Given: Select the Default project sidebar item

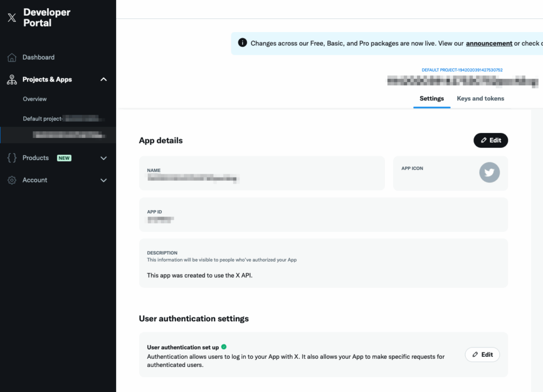Looking at the screenshot, I should point(60,119).
